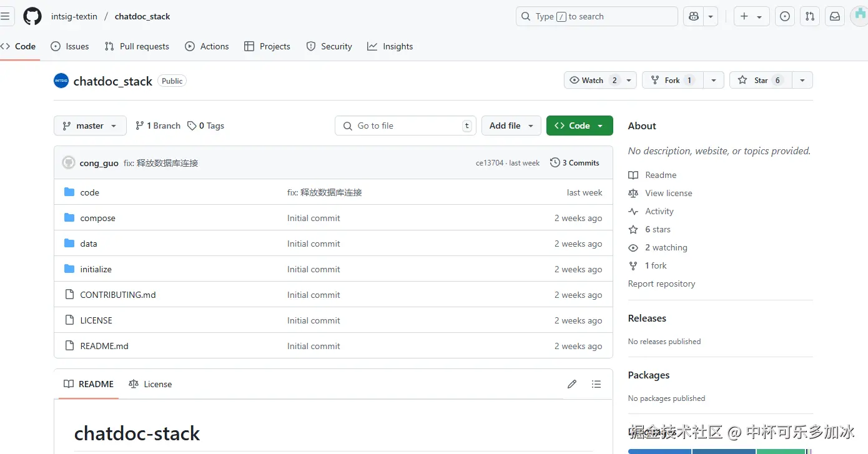Image resolution: width=868 pixels, height=454 pixels.
Task: Open the README outline list icon
Action: click(596, 384)
